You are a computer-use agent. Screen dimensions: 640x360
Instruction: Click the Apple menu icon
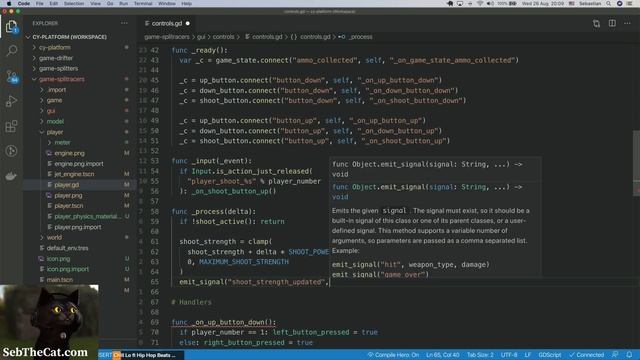[x=9, y=3]
